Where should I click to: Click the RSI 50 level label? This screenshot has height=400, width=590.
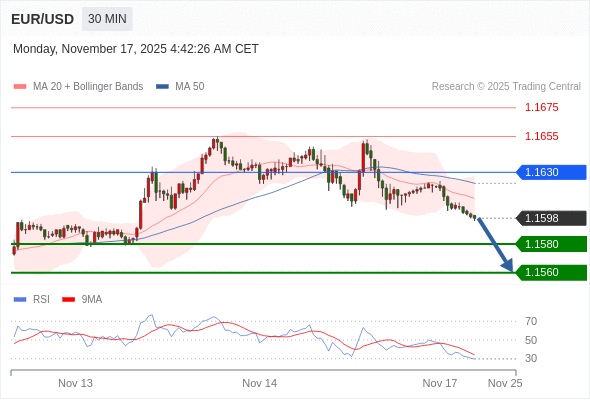click(x=531, y=340)
